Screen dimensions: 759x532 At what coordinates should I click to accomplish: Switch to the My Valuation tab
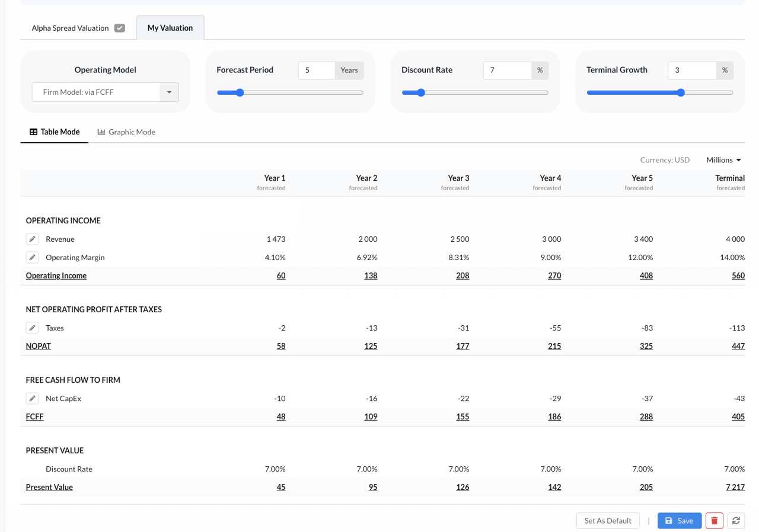pyautogui.click(x=170, y=28)
